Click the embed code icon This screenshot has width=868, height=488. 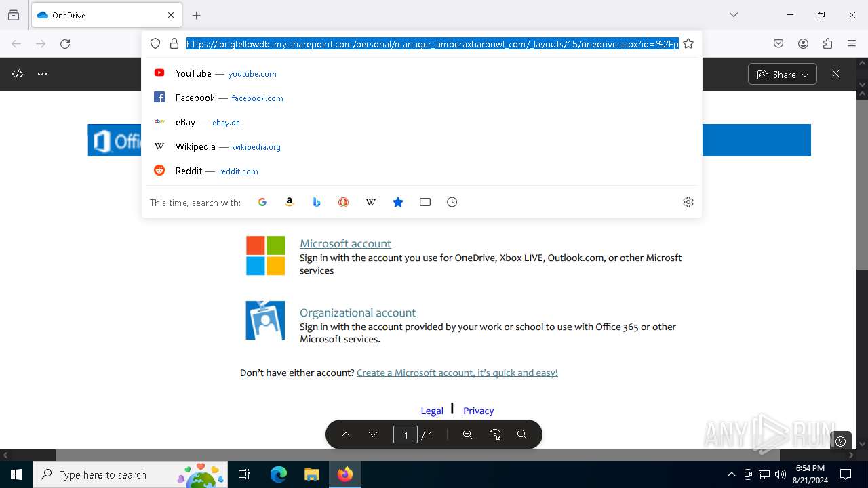(x=18, y=74)
